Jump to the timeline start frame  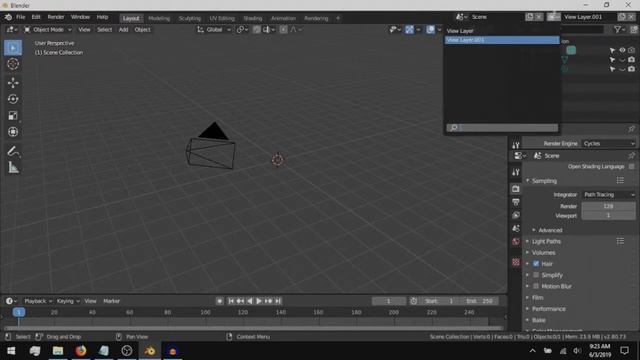[231, 301]
